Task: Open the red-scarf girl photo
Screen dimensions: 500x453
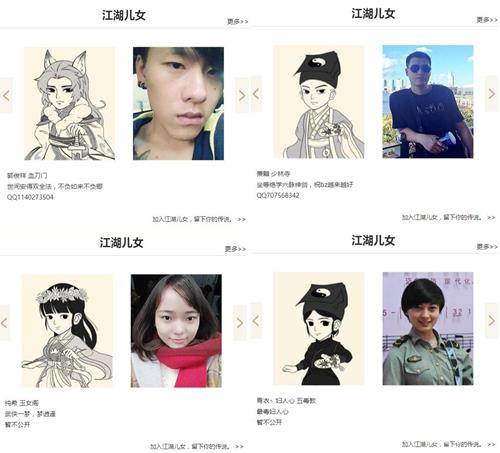Action: [176, 331]
